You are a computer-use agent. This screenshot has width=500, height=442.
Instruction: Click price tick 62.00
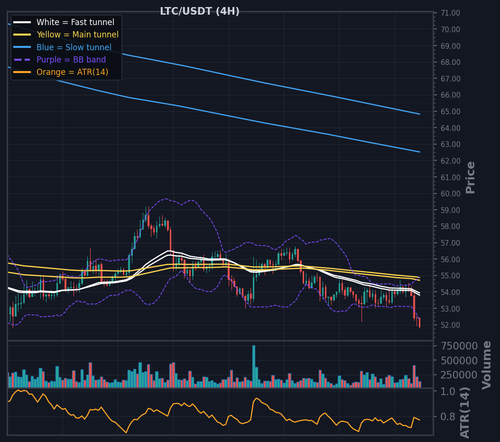click(450, 161)
